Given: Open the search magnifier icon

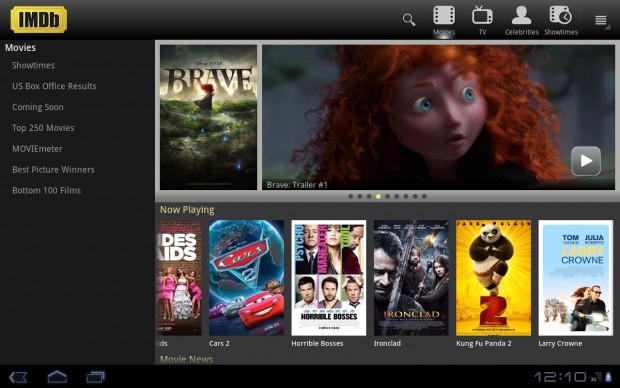Looking at the screenshot, I should click(x=409, y=19).
